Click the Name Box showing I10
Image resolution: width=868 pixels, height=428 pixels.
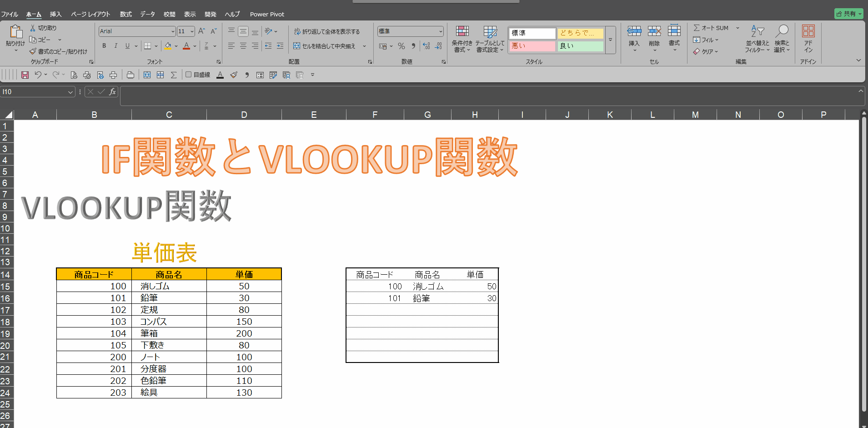(34, 92)
